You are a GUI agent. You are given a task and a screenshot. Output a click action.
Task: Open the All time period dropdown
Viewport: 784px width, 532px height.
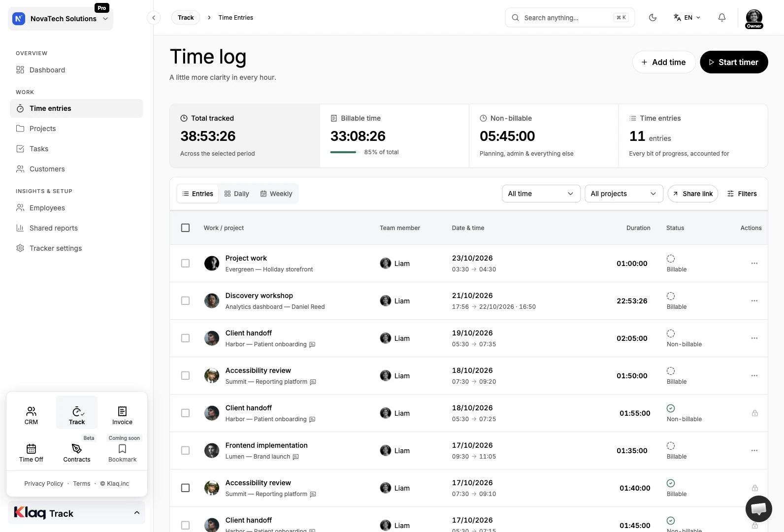(541, 194)
